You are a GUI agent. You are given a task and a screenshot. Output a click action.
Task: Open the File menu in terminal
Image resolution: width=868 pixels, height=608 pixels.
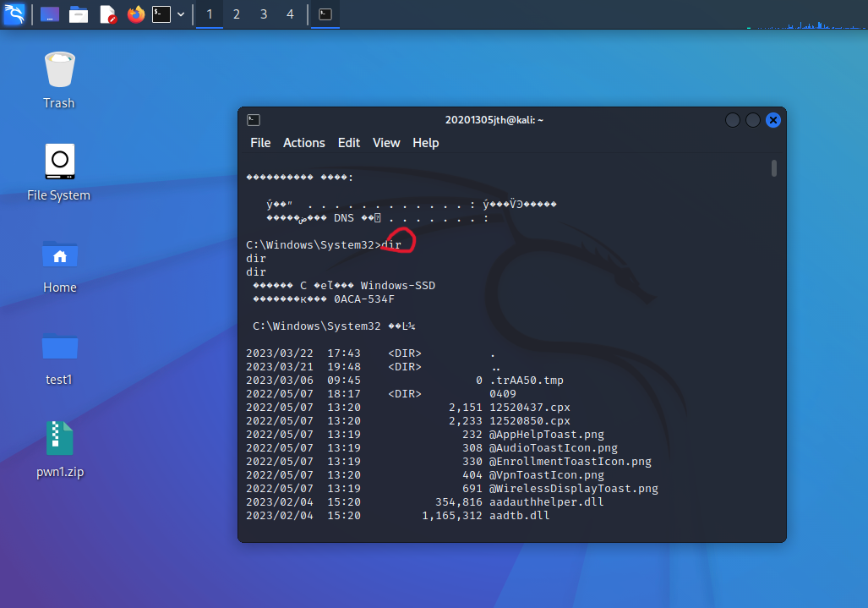point(260,143)
